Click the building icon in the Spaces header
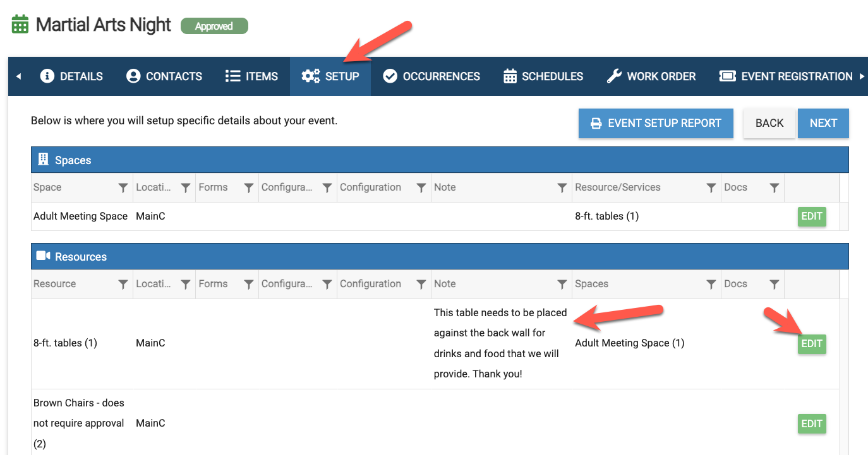 [x=43, y=160]
